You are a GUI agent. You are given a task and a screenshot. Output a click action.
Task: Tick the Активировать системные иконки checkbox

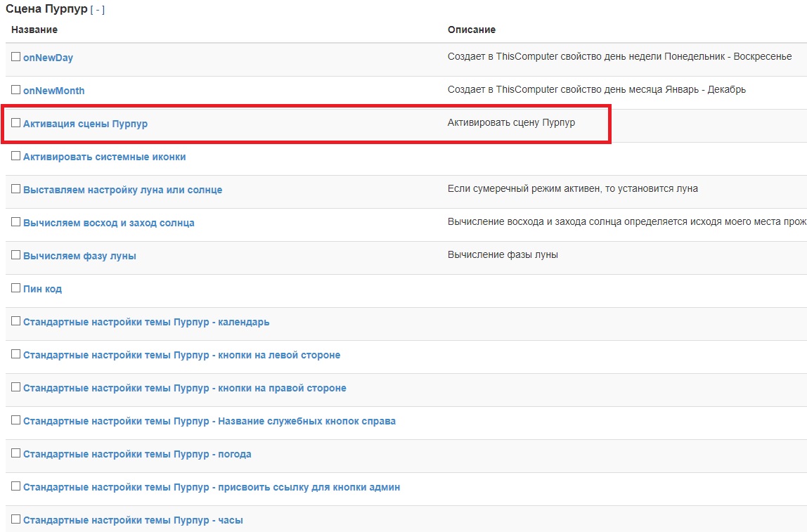16,156
